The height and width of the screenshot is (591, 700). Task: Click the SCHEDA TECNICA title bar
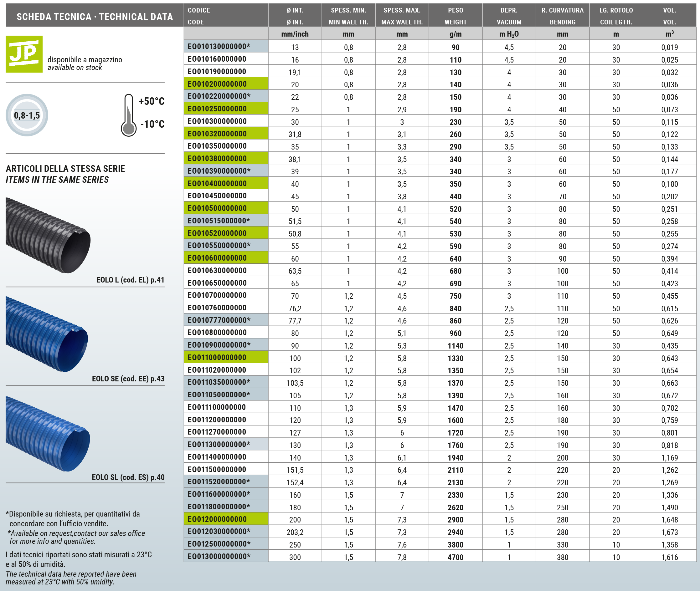[95, 16]
